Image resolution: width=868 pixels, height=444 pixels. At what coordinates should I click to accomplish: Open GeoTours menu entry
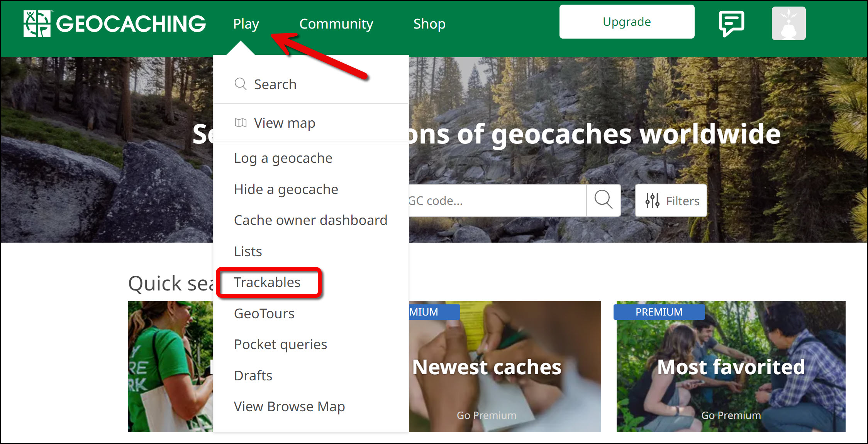point(264,314)
